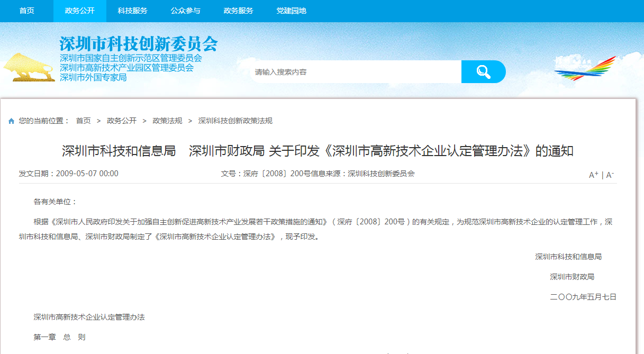The height and width of the screenshot is (354, 644).
Task: Open the 首页 menu item
Action: tap(26, 11)
